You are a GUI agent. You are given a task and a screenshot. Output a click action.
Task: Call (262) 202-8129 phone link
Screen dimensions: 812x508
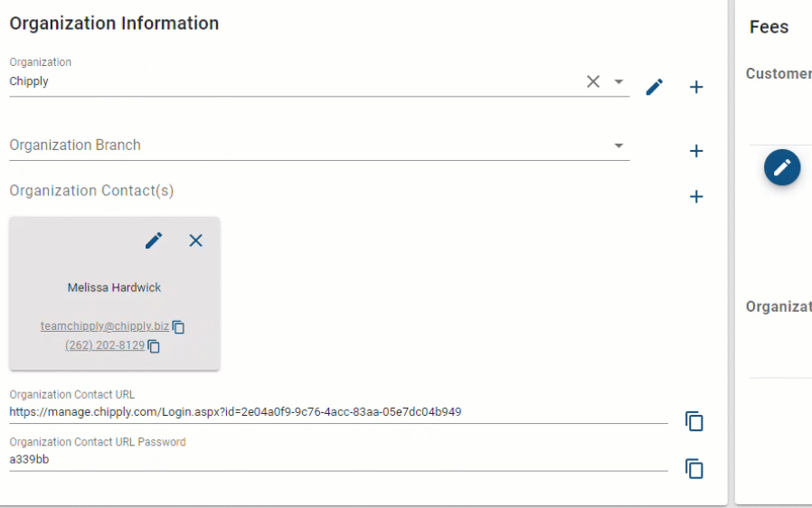click(105, 345)
